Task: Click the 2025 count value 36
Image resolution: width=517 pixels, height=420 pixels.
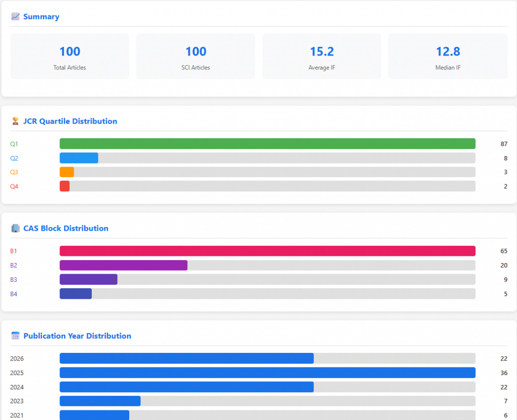Action: point(504,373)
